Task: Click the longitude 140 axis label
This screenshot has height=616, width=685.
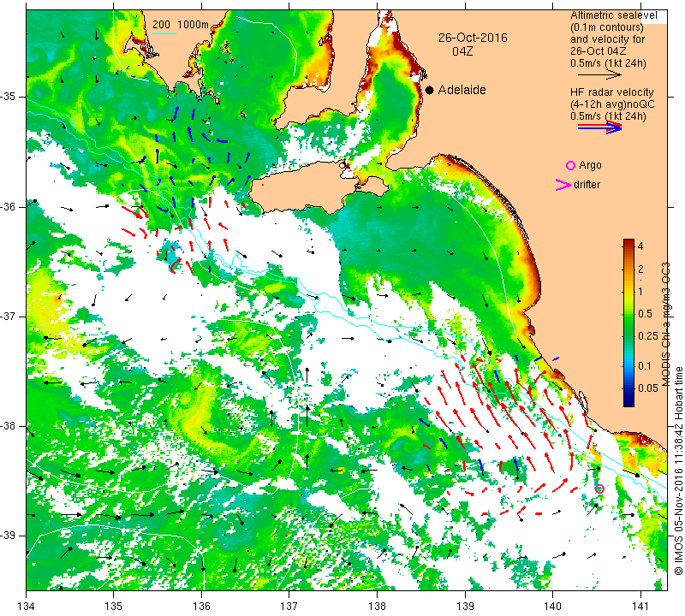Action: pyautogui.click(x=552, y=607)
